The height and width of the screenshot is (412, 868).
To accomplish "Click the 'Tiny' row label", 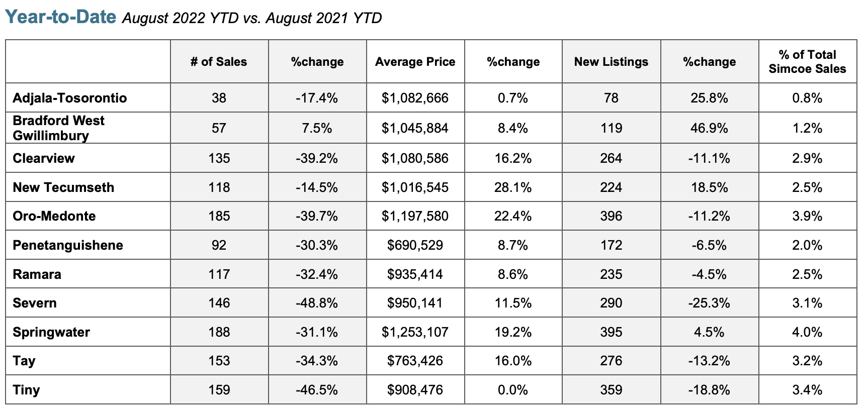I will [26, 390].
